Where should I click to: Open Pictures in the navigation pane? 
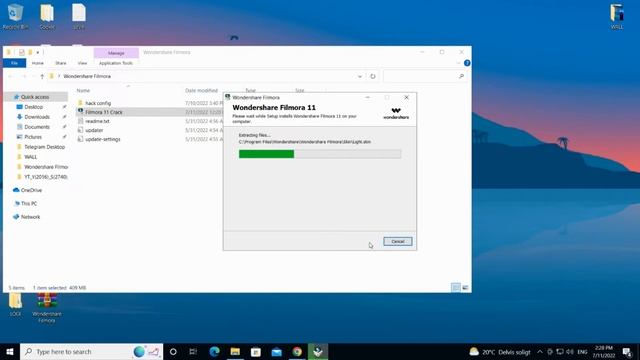[33, 137]
